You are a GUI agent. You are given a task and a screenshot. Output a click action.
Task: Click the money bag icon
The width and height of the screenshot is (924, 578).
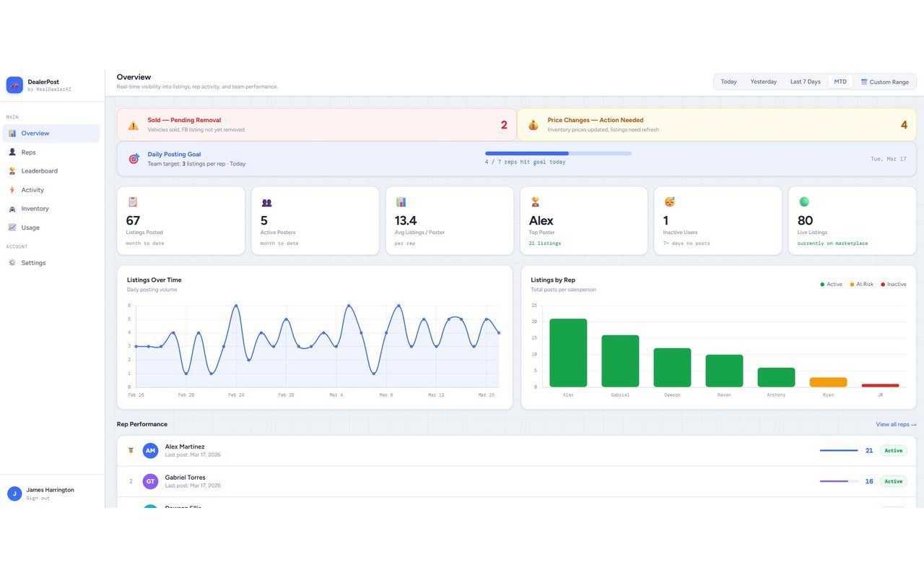pos(533,125)
